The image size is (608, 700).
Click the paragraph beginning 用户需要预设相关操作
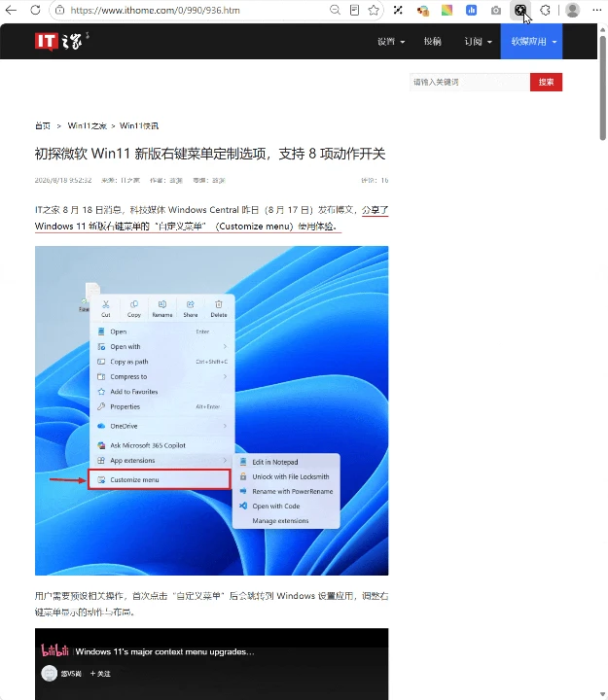coord(212,604)
